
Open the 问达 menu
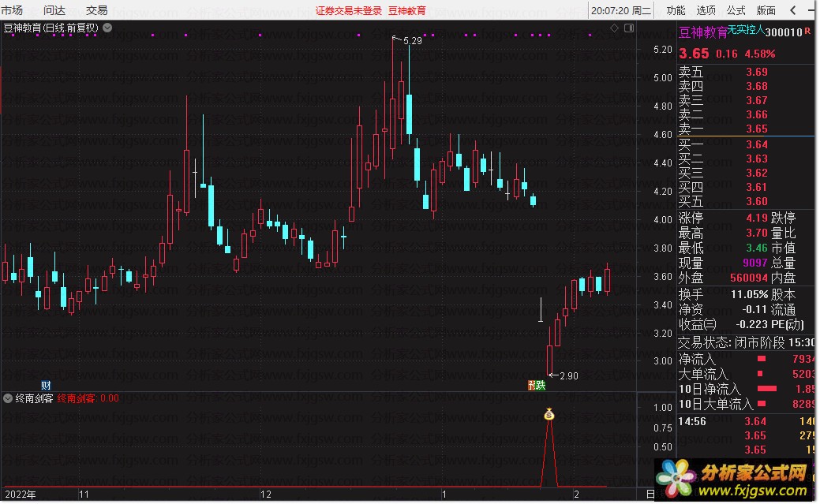click(x=54, y=10)
